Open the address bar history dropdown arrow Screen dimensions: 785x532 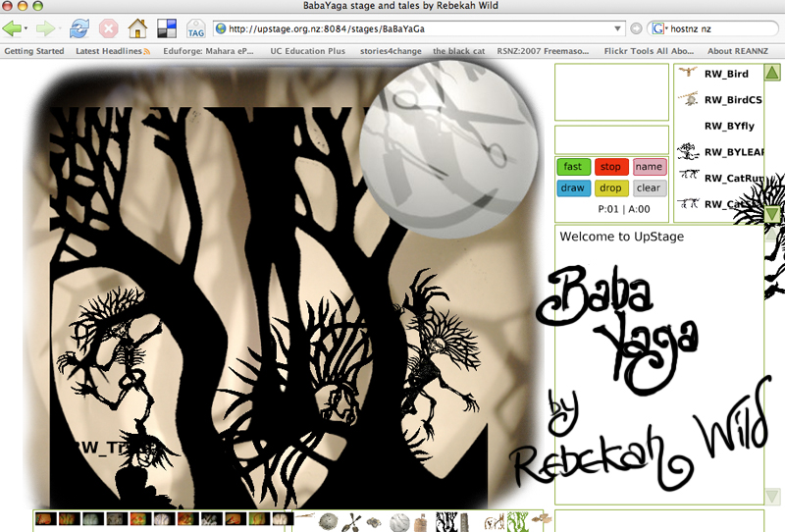(617, 28)
